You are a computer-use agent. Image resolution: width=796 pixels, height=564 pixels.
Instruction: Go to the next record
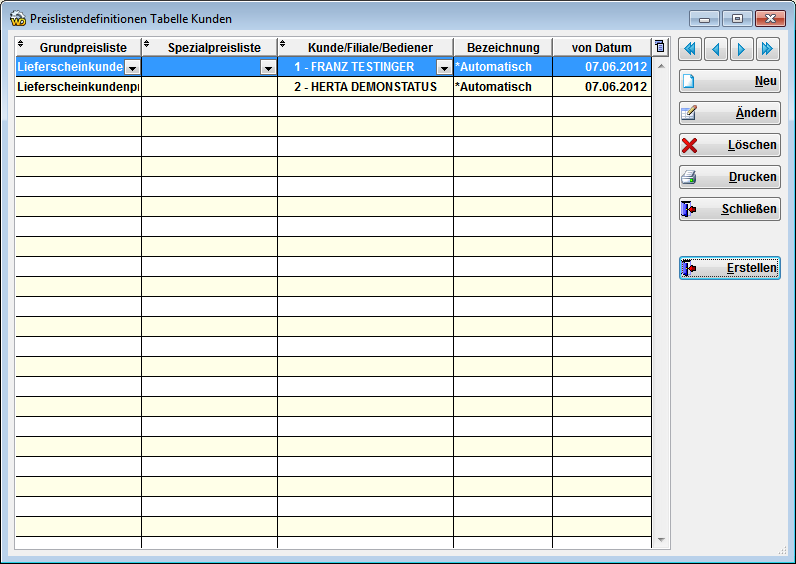(742, 49)
